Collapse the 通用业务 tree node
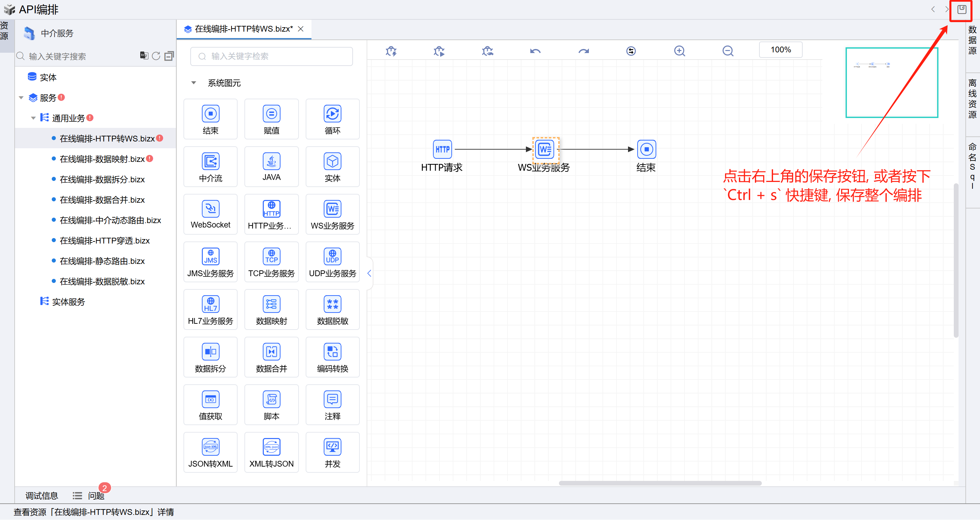 click(33, 118)
